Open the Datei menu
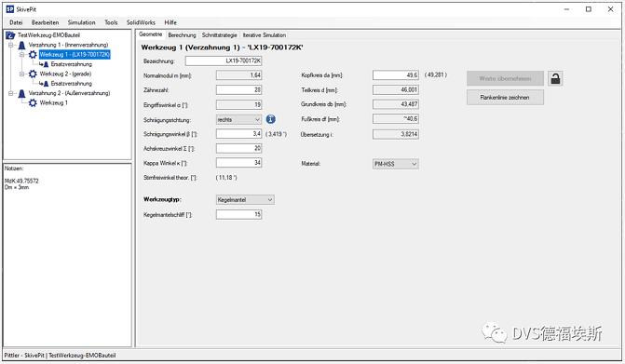625x364 pixels. click(16, 22)
